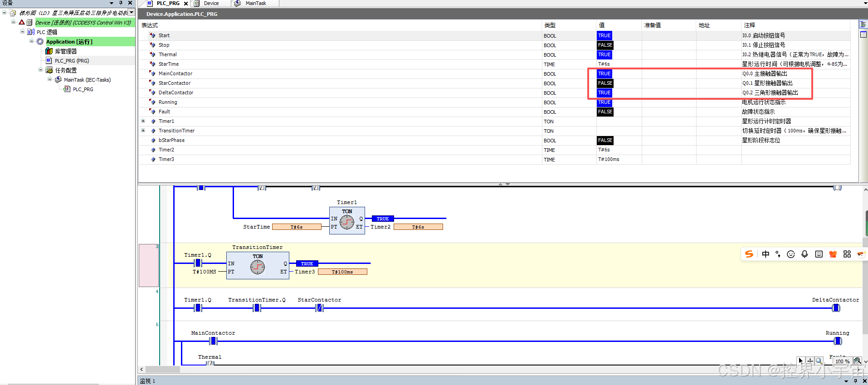Screen dimensions: 868x385
Task: Click the Timer1 TON function block
Action: point(347,220)
